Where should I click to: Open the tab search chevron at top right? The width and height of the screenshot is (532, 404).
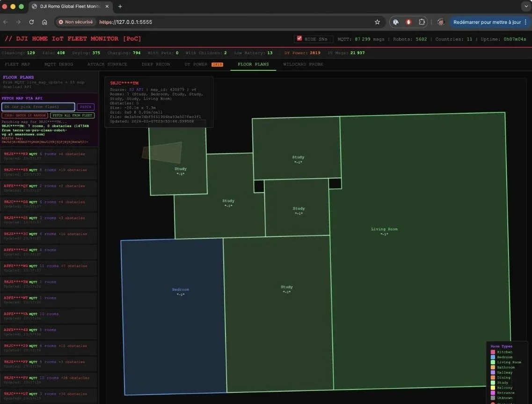525,7
